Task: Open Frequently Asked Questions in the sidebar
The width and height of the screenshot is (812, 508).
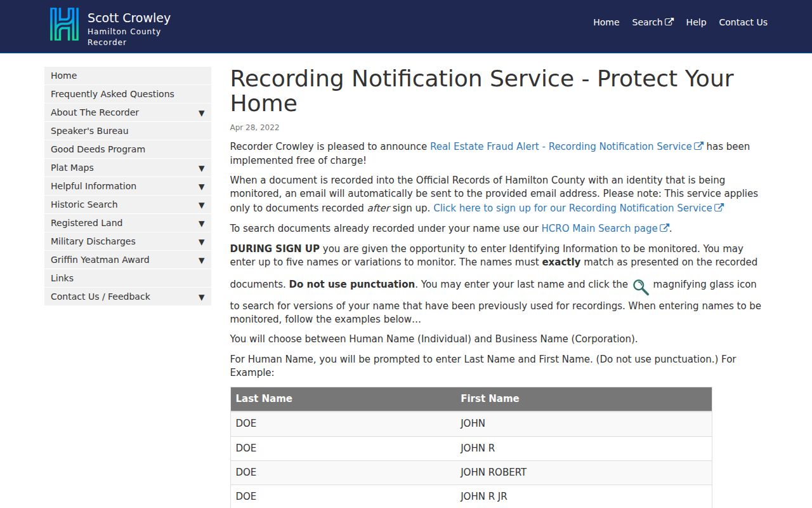Action: coord(128,94)
